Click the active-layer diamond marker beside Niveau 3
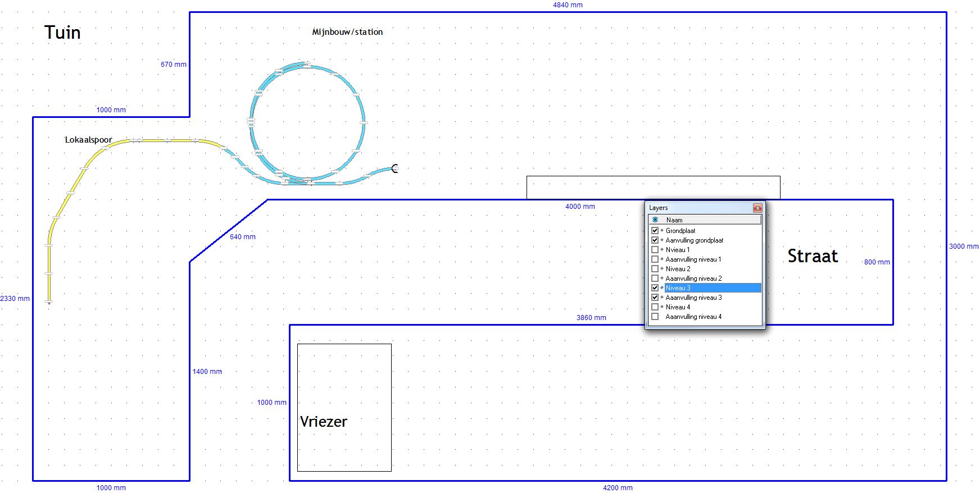The width and height of the screenshot is (980, 493). coord(662,287)
